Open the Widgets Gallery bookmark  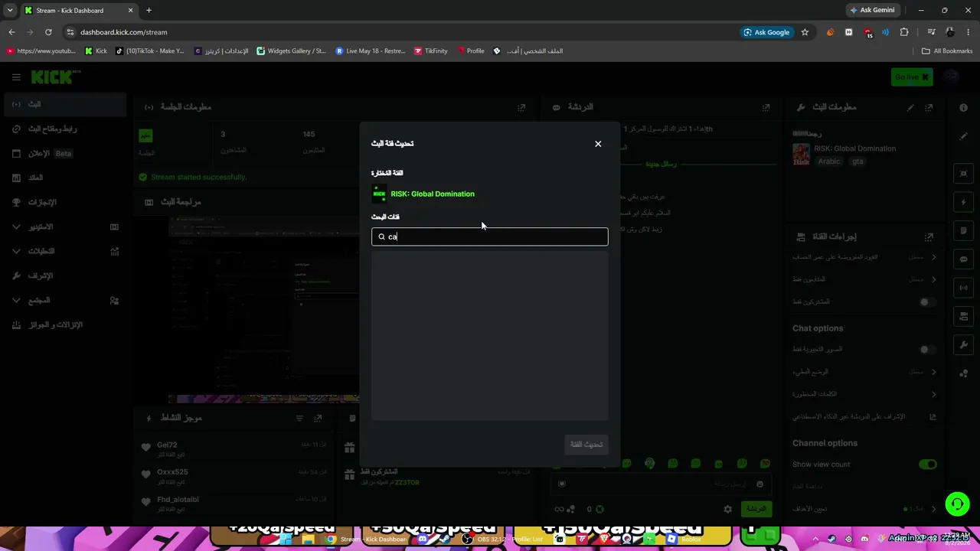point(292,51)
